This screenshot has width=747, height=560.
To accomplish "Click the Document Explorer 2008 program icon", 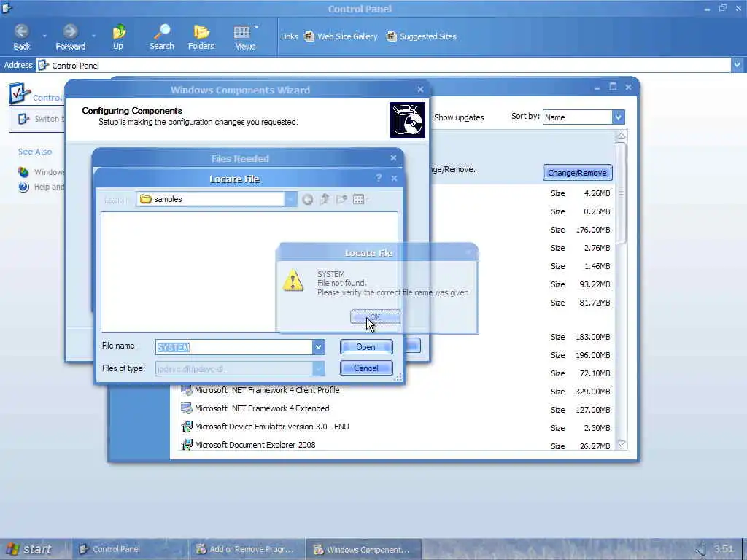I will coord(186,445).
